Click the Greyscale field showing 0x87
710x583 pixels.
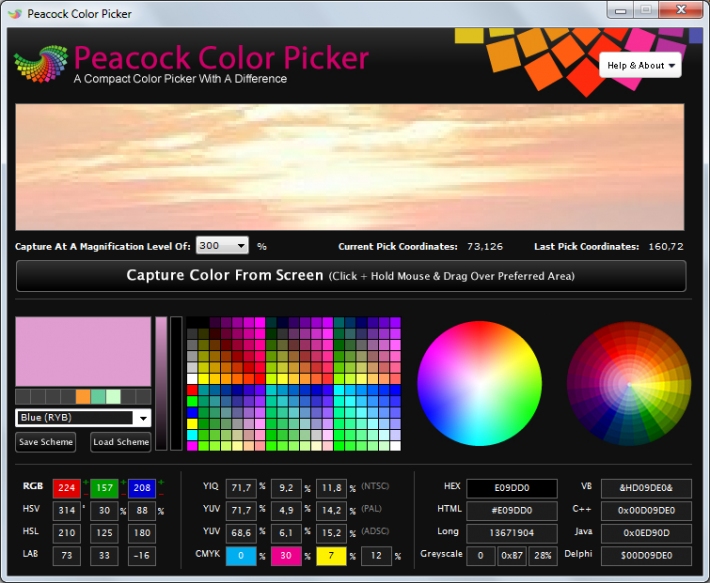pyautogui.click(x=512, y=556)
